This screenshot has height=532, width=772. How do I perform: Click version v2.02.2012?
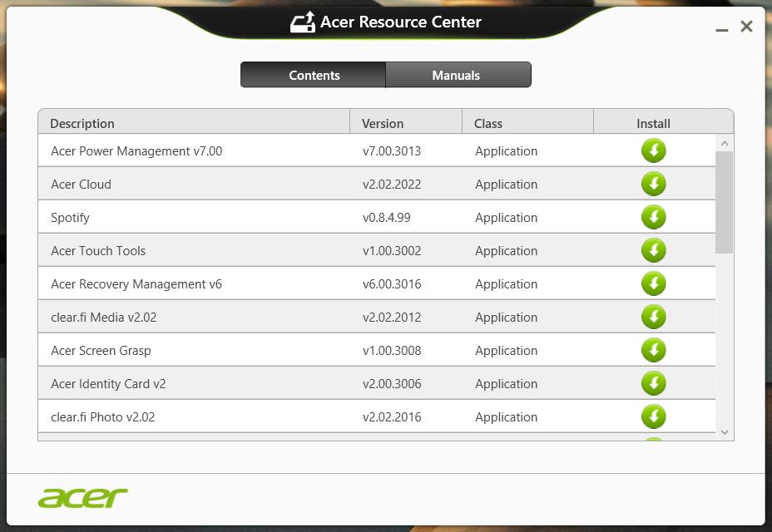[392, 318]
